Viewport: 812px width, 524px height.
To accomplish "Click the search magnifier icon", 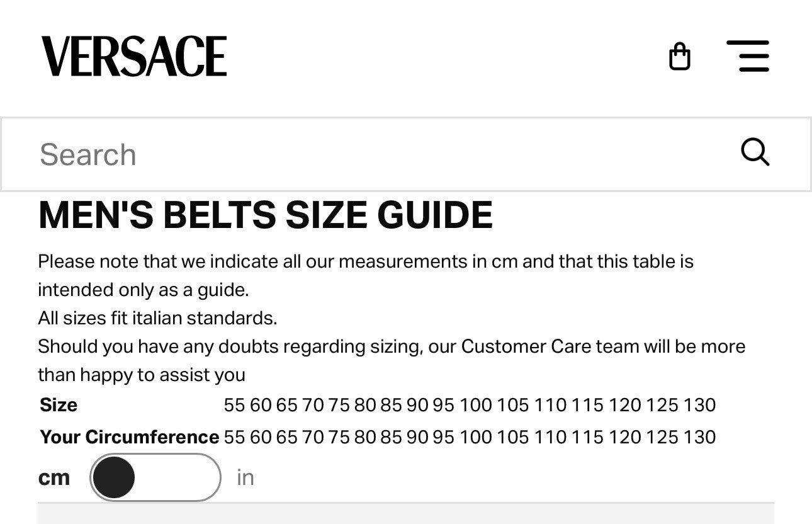I will point(755,152).
